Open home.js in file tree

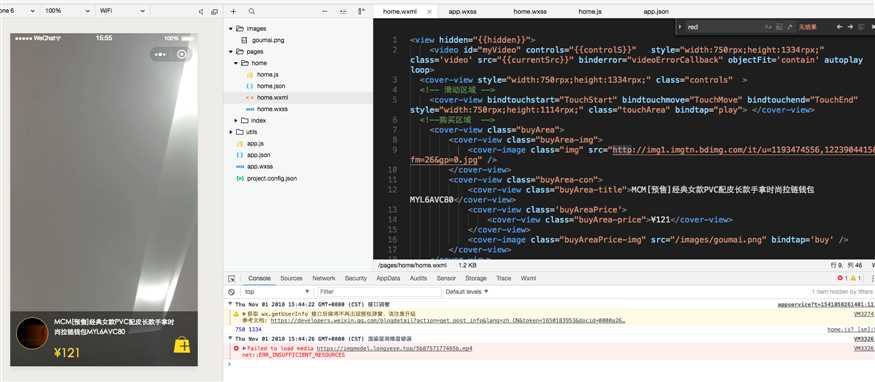pyautogui.click(x=267, y=74)
